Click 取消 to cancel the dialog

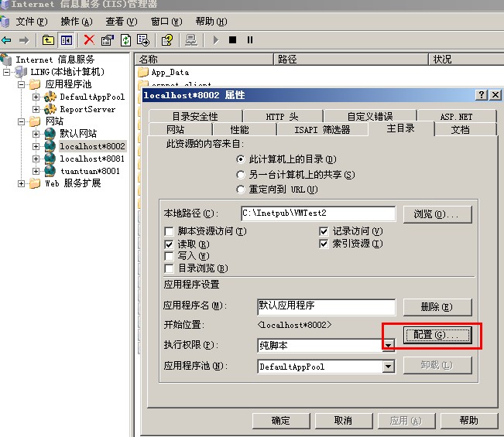click(344, 421)
